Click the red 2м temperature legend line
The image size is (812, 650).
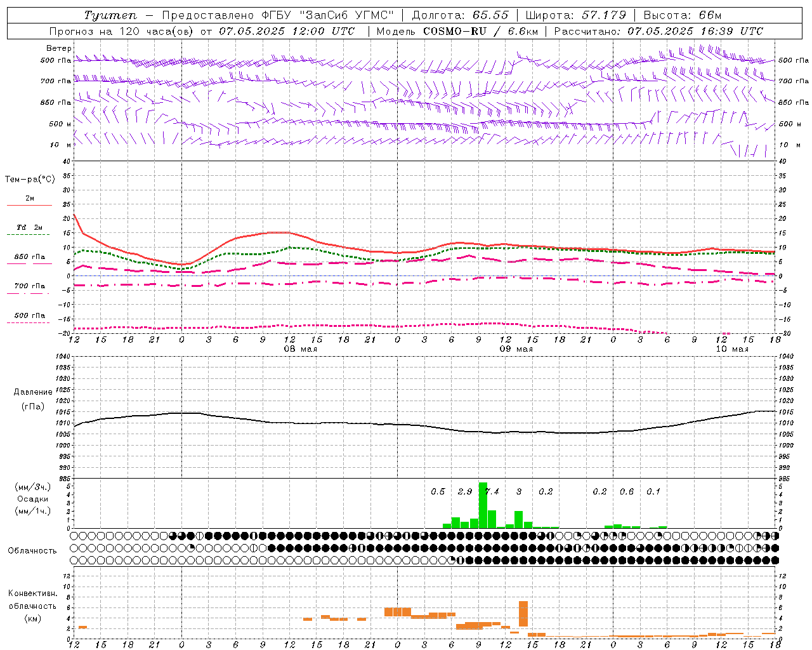click(29, 205)
